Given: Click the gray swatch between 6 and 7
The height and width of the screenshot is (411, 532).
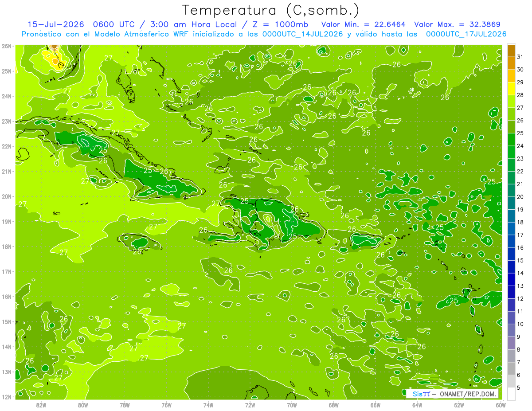Looking at the screenshot, I should click(x=511, y=368).
